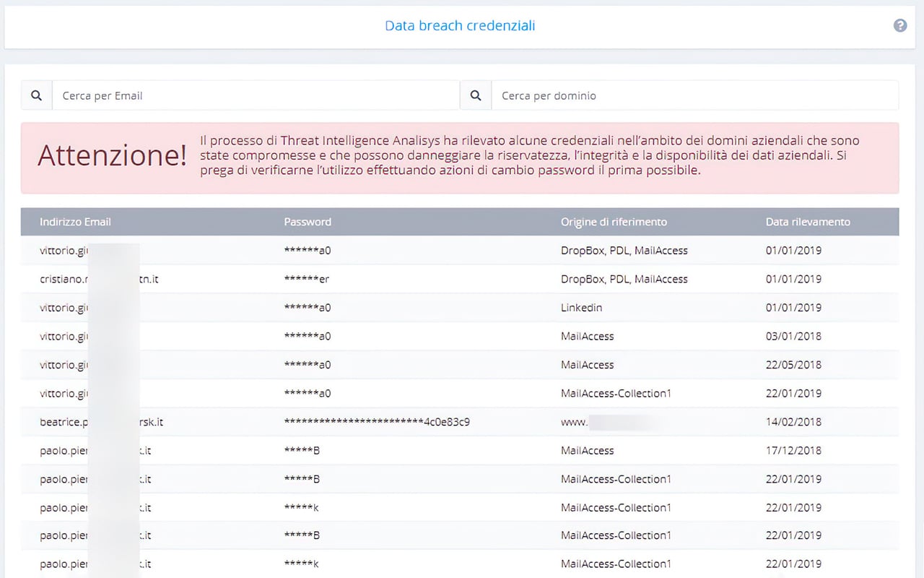Click MailAccess origin dated 22/05/2018

(587, 365)
